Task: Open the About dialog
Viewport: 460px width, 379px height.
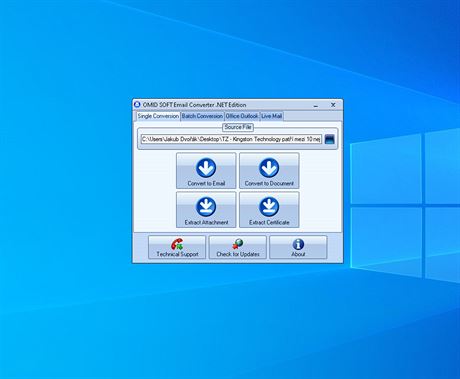Action: point(298,247)
